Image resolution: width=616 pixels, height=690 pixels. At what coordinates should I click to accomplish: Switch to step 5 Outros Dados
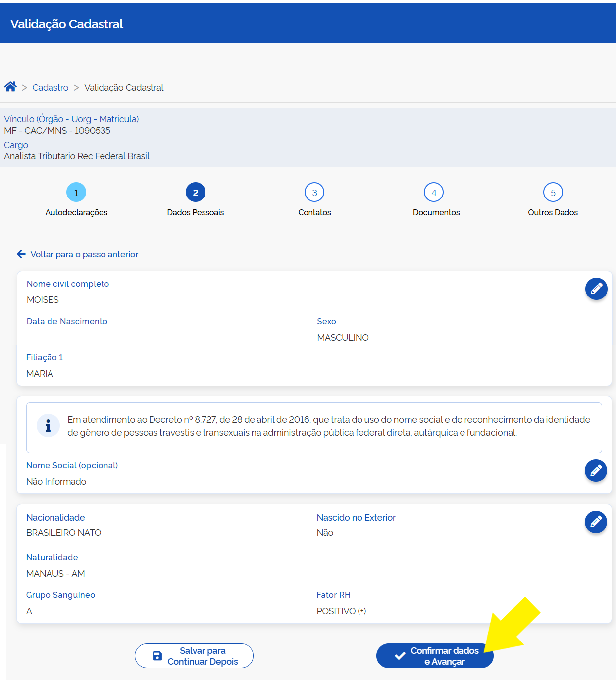[553, 193]
